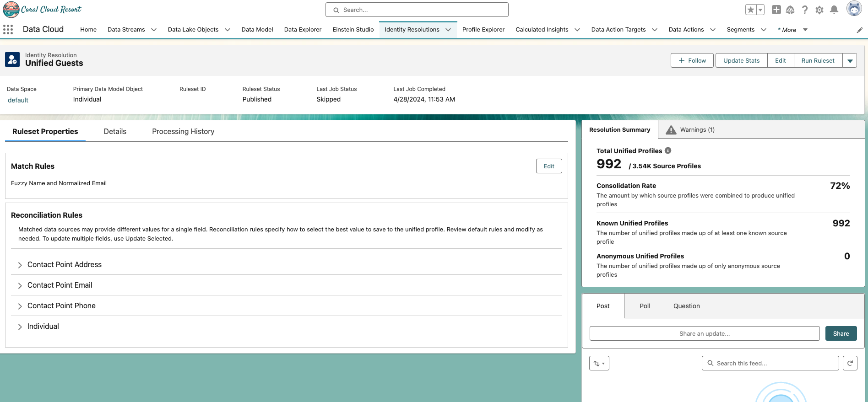This screenshot has height=402, width=868.
Task: Click the Share an update text field
Action: coord(704,334)
